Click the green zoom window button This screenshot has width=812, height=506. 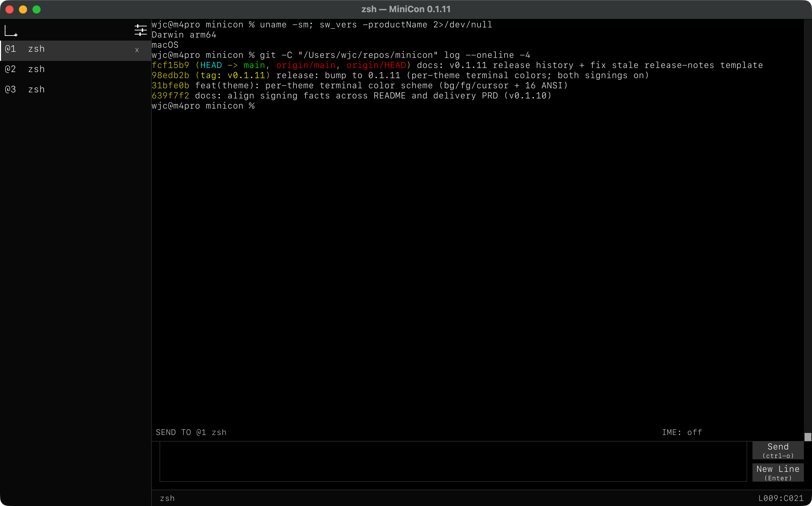(x=37, y=9)
